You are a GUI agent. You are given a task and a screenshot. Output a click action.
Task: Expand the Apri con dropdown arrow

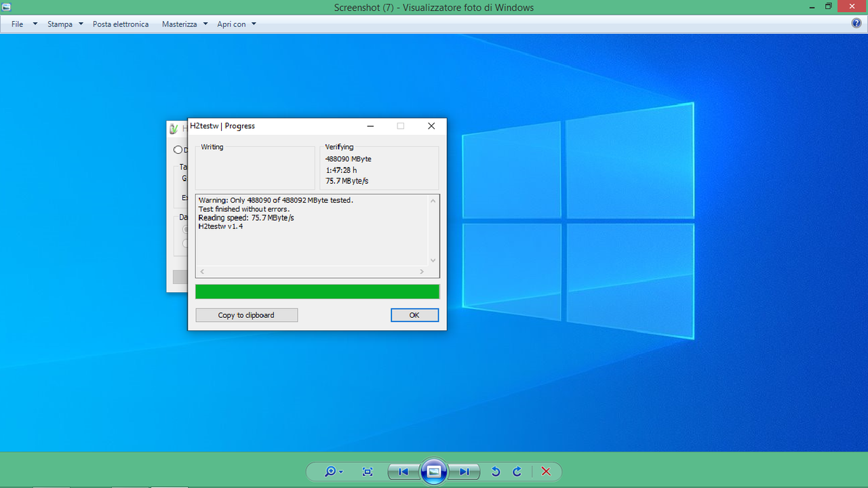click(254, 24)
